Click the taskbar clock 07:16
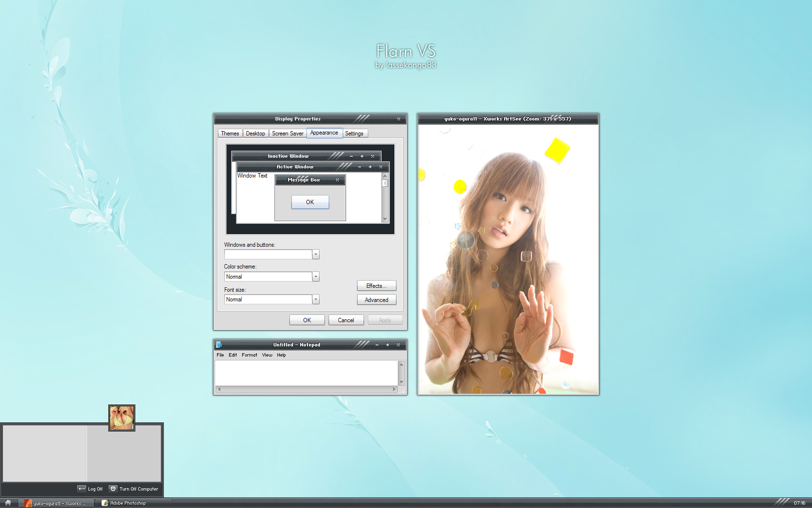The image size is (812, 508). click(799, 503)
